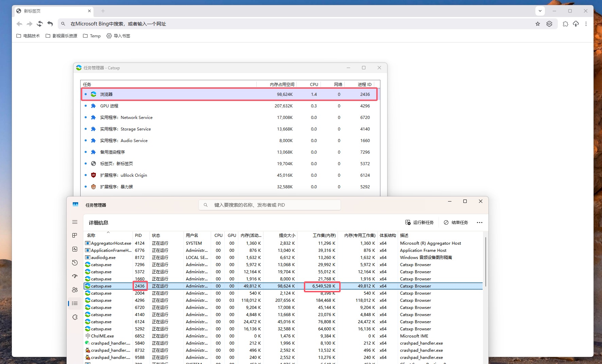Open the tab search dropdown arrow
The image size is (602, 364).
[x=540, y=11]
